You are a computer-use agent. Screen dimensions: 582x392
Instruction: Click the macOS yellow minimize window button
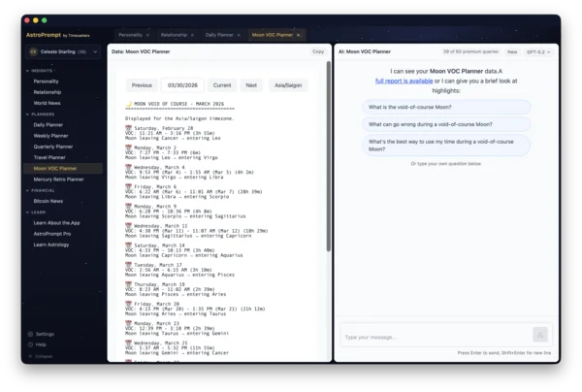pos(36,20)
